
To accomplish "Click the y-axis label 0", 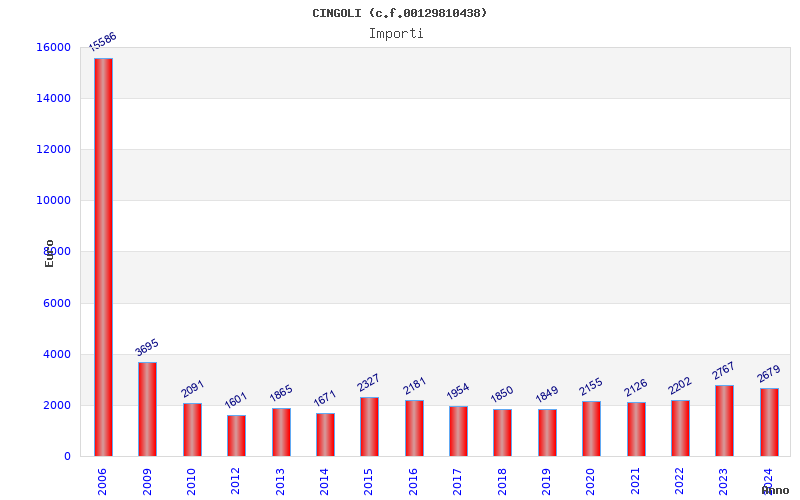I will click(x=67, y=457).
